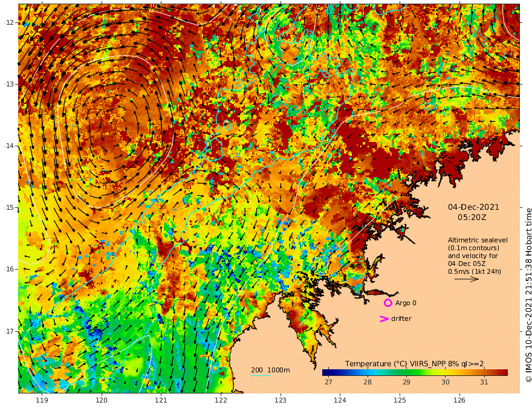Viewport: 532px width, 411px height.
Task: Click the 'drifter' legend label
Action: click(401, 319)
